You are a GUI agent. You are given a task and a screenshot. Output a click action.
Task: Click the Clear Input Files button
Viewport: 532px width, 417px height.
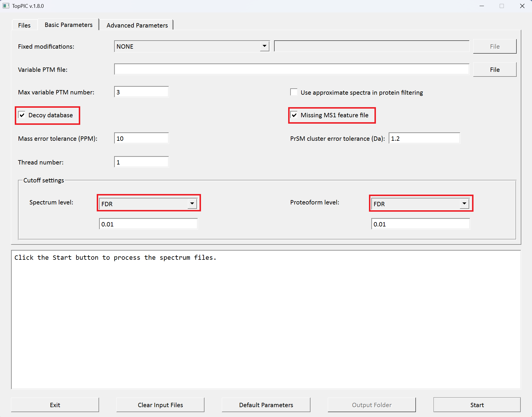tap(160, 405)
